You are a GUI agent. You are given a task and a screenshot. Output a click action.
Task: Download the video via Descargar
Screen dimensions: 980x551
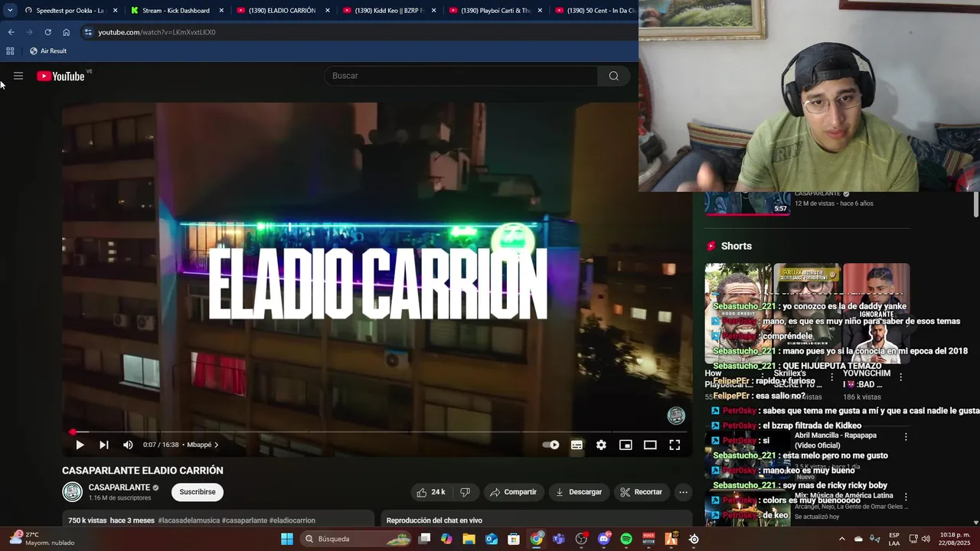(x=579, y=492)
